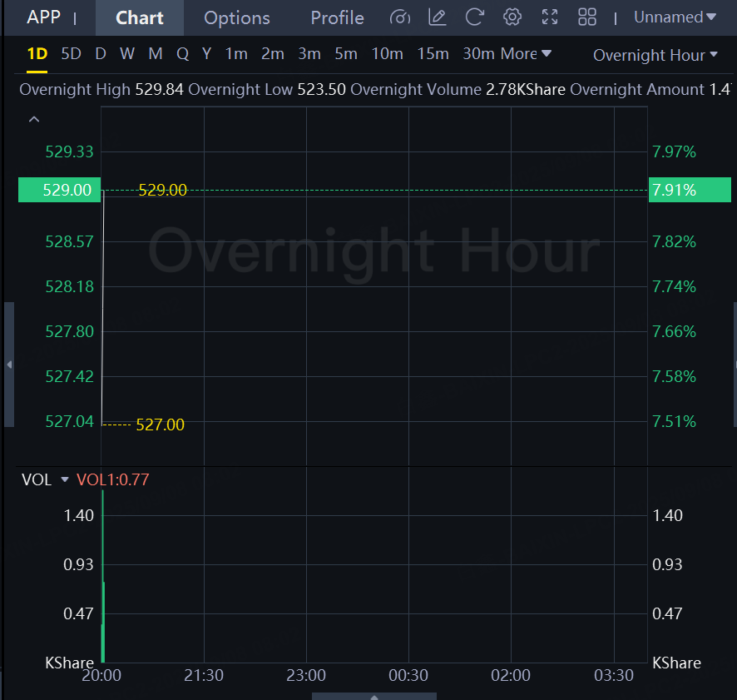Open the multi-chart grid layout icon
Image resolution: width=737 pixels, height=700 pixels.
pyautogui.click(x=587, y=17)
